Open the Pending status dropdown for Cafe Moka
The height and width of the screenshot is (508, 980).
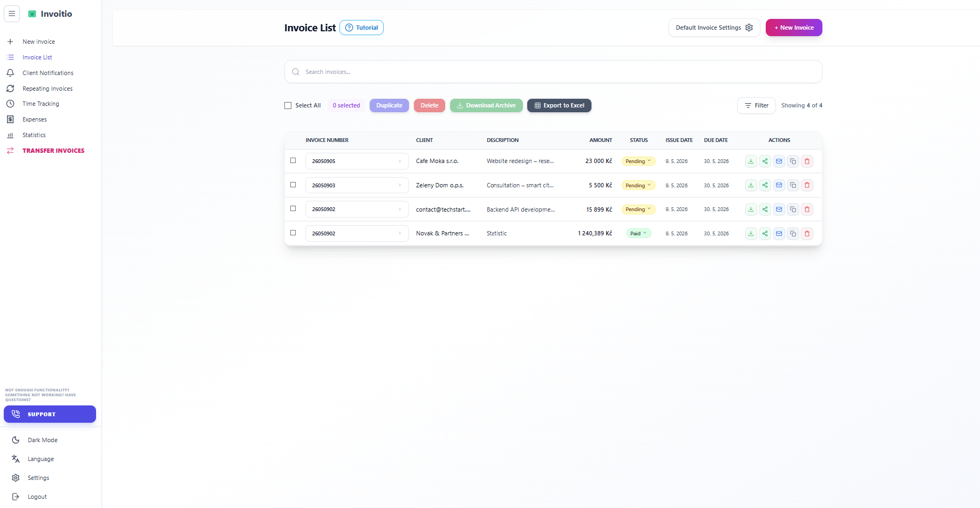tap(638, 161)
